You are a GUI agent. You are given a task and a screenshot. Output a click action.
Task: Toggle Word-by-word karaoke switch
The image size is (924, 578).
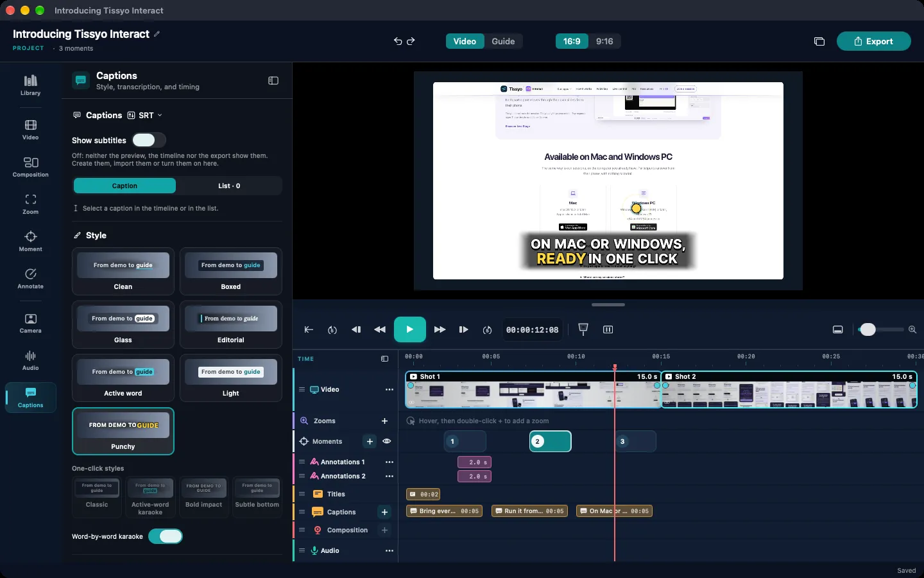click(166, 536)
